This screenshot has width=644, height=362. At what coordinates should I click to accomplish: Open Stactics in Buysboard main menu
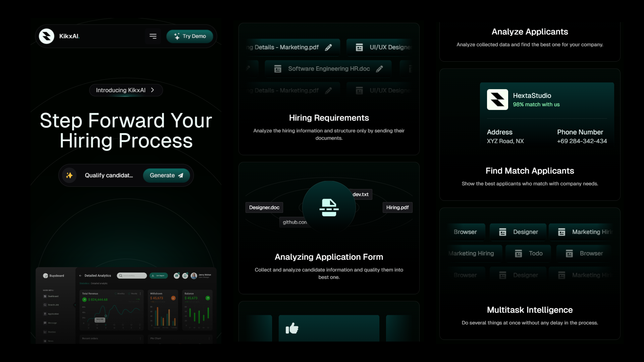50,332
